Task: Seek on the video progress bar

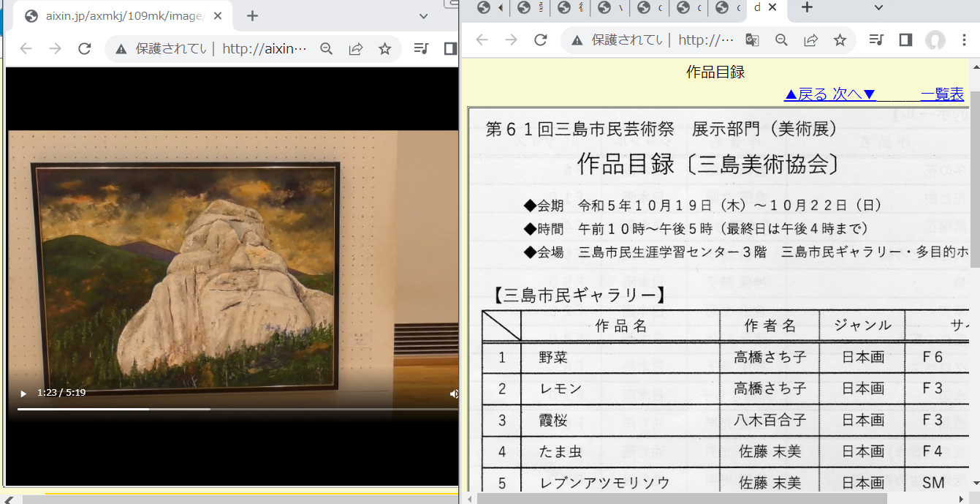Action: (x=238, y=409)
